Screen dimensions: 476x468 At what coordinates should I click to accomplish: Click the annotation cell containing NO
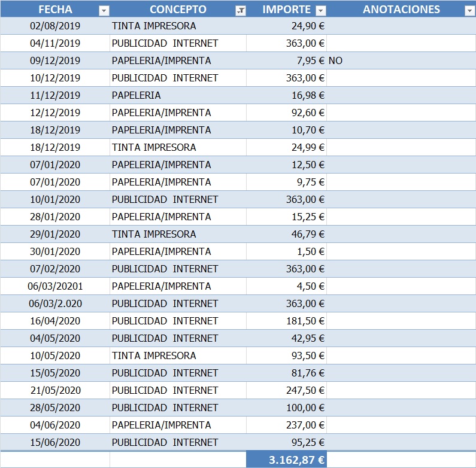(x=336, y=61)
